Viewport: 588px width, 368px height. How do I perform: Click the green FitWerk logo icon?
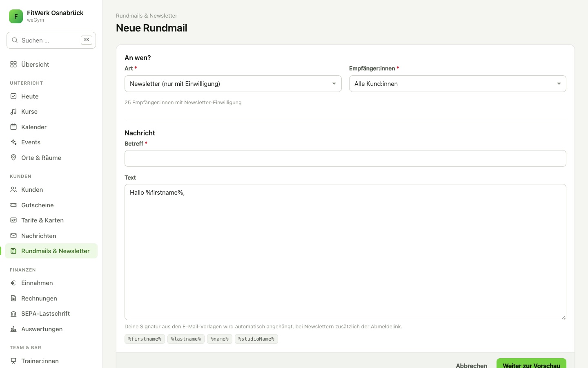pyautogui.click(x=16, y=16)
